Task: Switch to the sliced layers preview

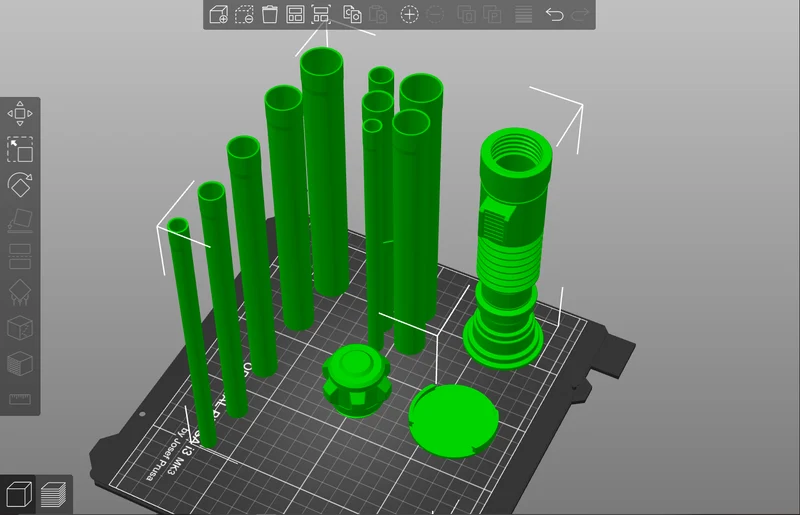Action: pos(54,494)
